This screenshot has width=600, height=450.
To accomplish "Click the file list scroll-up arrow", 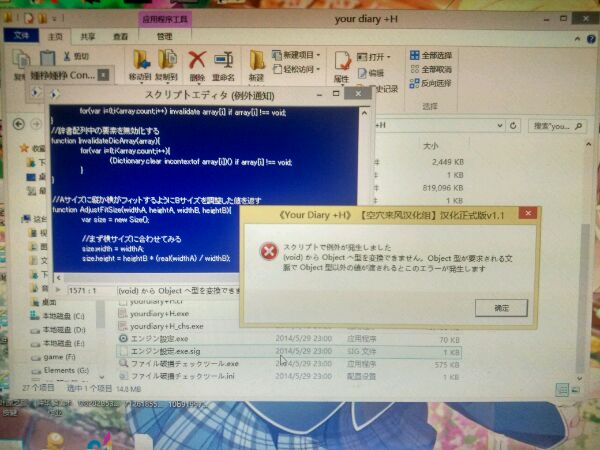I will (588, 144).
